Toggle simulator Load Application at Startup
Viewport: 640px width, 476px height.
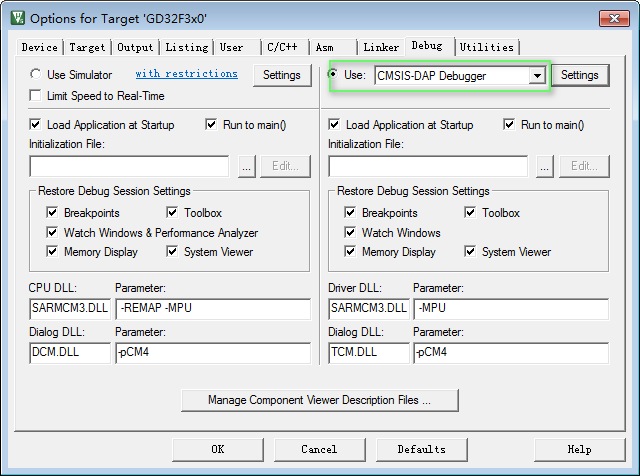pos(36,124)
